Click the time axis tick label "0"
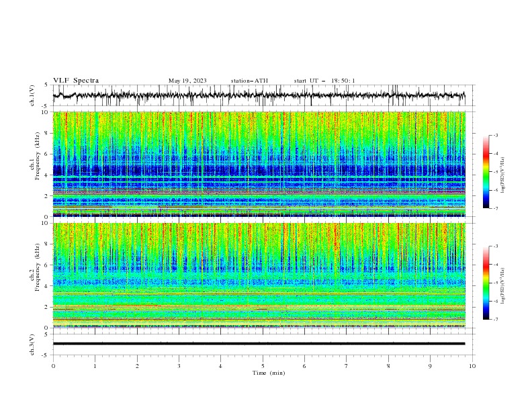This screenshot has height=411, width=532. point(53,366)
